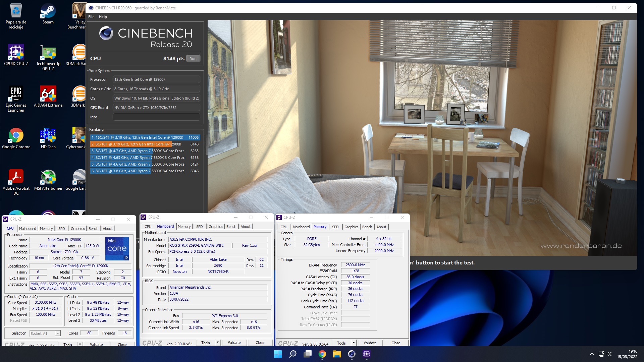Click the taskbar clock and date

[627, 354]
